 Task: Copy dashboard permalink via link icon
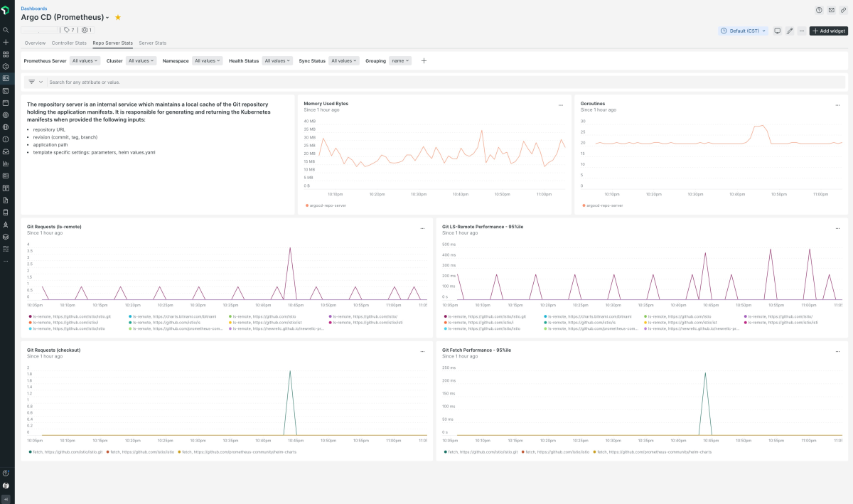(843, 10)
